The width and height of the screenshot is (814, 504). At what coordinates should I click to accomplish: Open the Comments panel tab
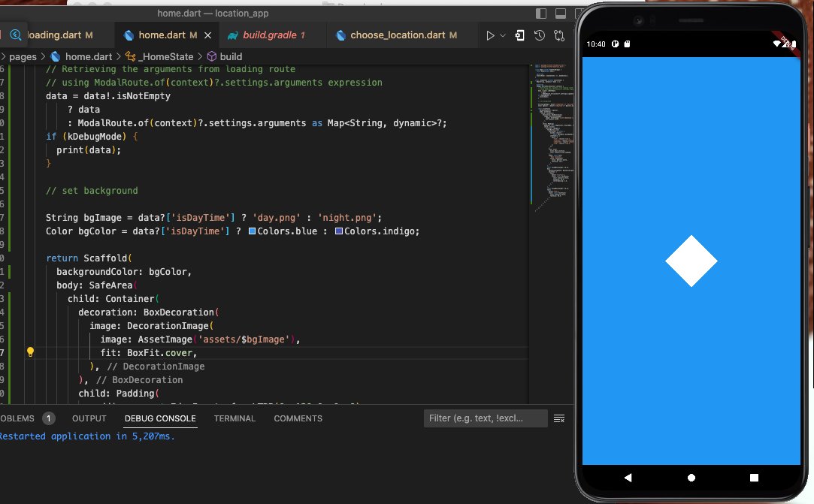click(x=298, y=418)
